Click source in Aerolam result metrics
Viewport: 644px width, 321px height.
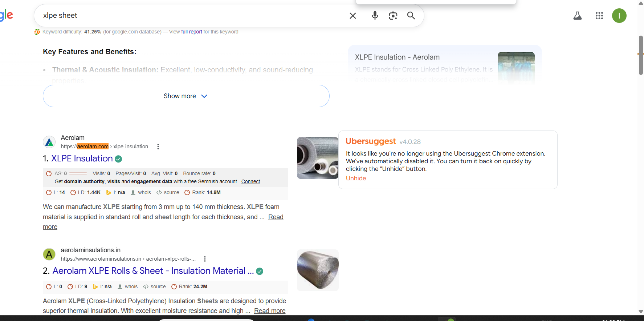[x=168, y=192]
